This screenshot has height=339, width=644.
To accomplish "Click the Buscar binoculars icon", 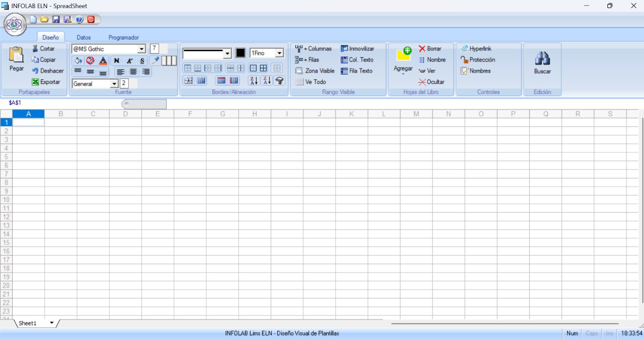I will [x=542, y=59].
